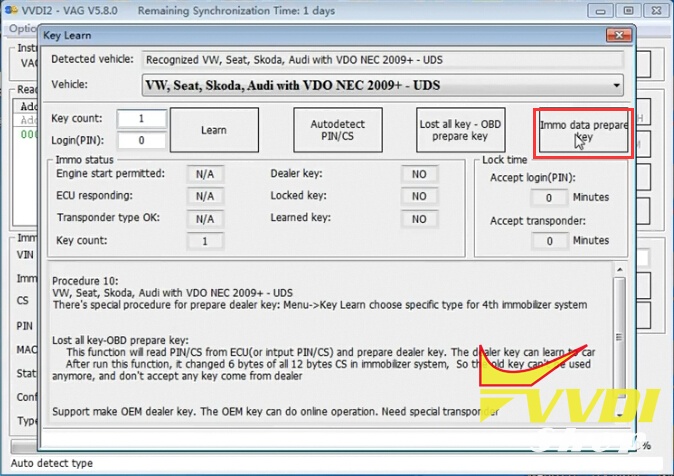Click the Transponder type OK N/A value
Screen dimensions: 674x476
point(205,219)
